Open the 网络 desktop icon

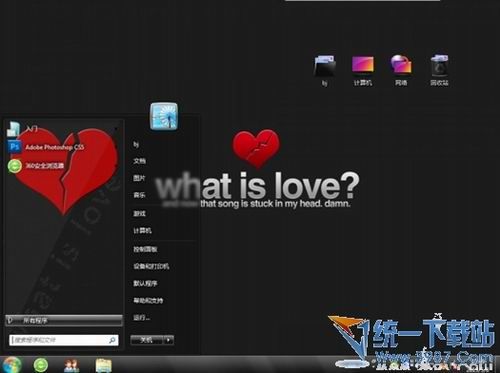click(x=401, y=70)
